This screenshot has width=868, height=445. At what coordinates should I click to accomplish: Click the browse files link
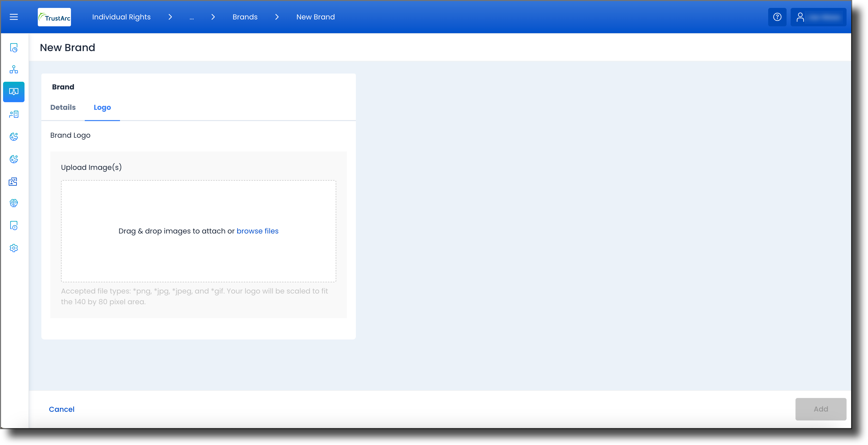click(257, 231)
